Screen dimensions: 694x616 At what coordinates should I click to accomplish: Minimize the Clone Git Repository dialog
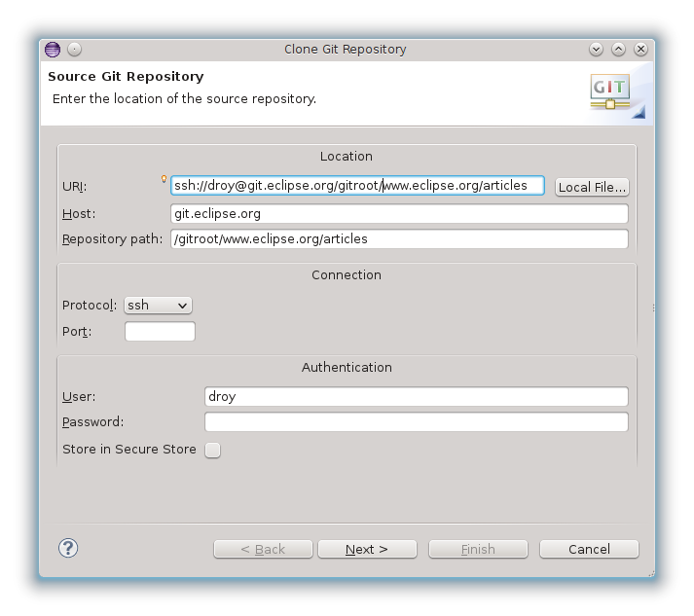point(596,49)
